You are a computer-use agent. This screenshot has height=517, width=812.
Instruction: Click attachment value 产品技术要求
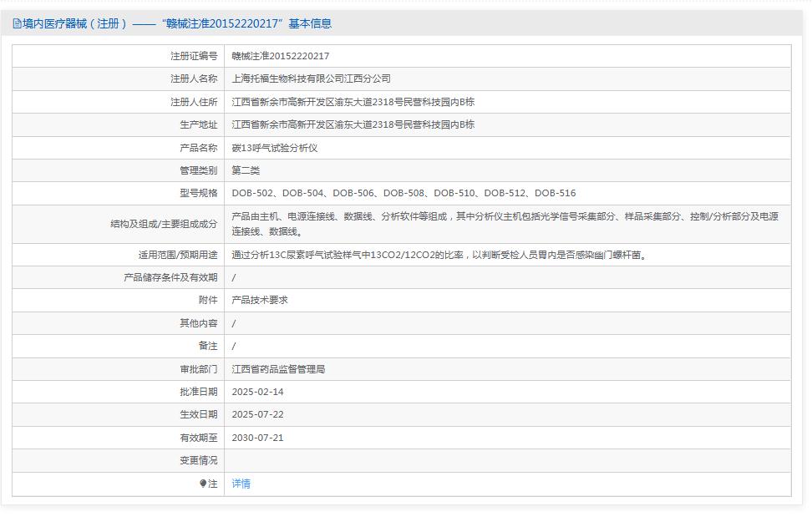260,300
